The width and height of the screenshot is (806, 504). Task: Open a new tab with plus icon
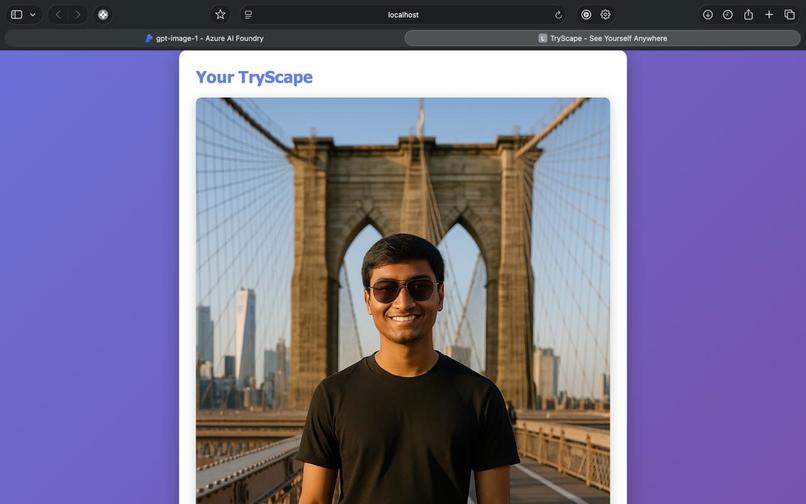point(769,14)
